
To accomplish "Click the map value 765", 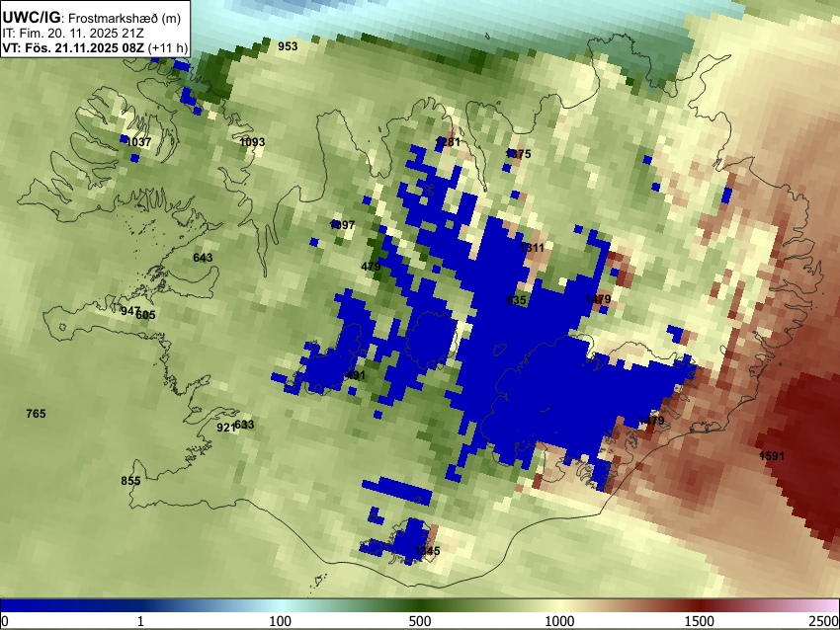I will pyautogui.click(x=36, y=414).
